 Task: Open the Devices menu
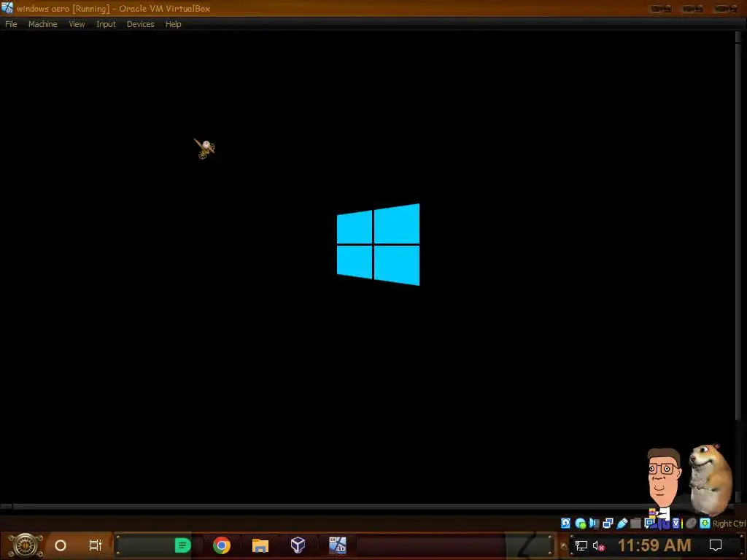140,24
